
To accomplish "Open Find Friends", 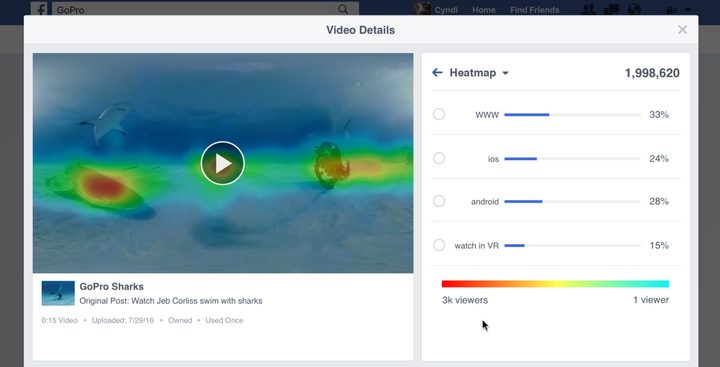I will point(534,10).
